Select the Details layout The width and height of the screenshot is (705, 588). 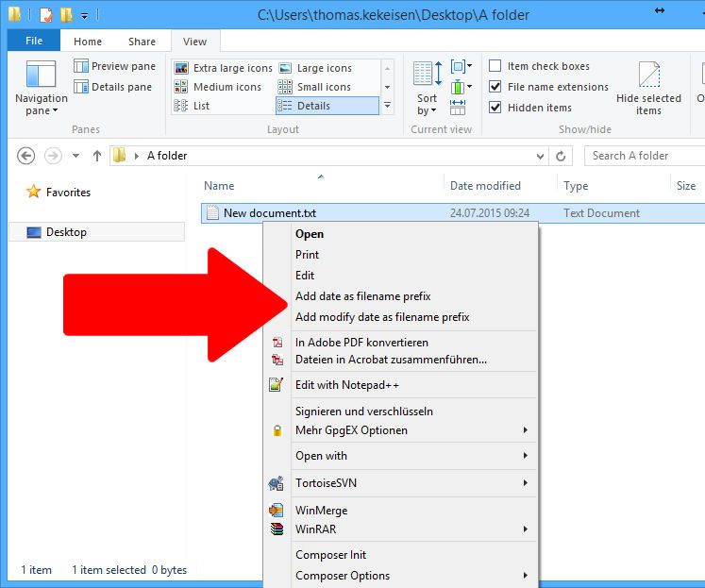tap(327, 106)
